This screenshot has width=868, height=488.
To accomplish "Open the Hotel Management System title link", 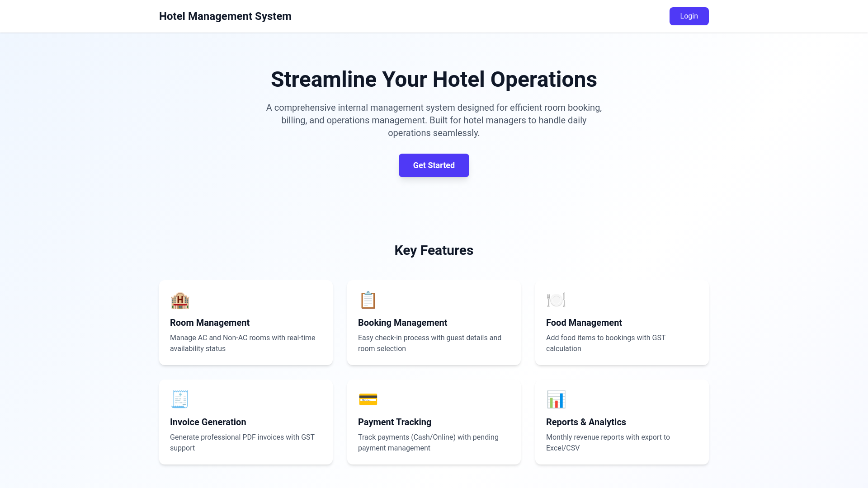I will click(225, 16).
